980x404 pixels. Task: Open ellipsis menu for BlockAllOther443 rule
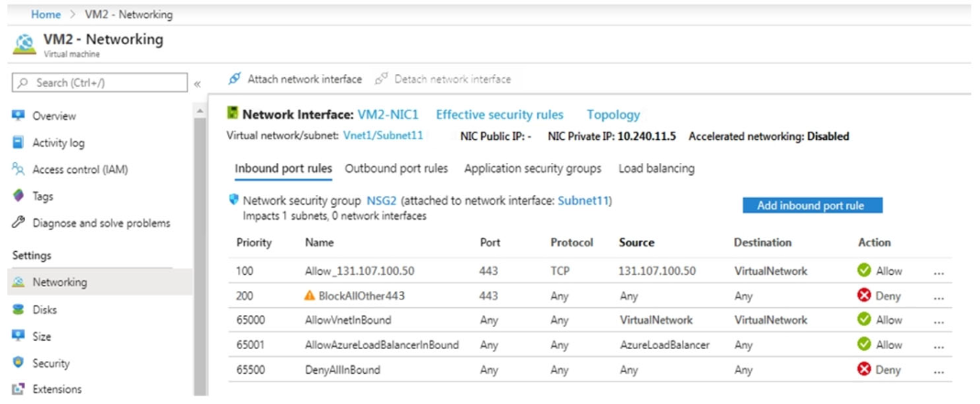click(x=939, y=298)
